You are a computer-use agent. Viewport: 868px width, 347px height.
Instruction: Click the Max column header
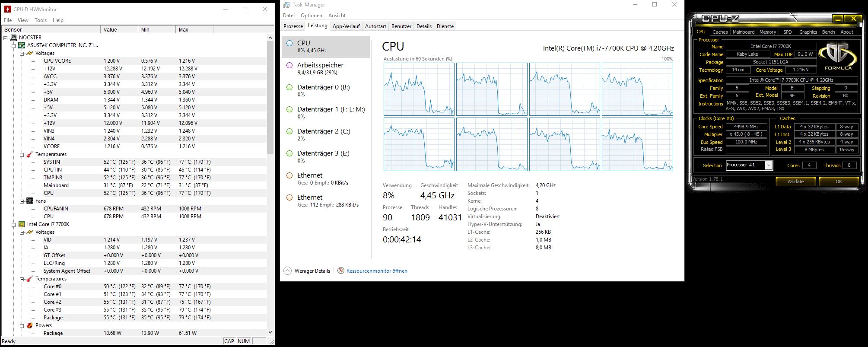[194, 29]
